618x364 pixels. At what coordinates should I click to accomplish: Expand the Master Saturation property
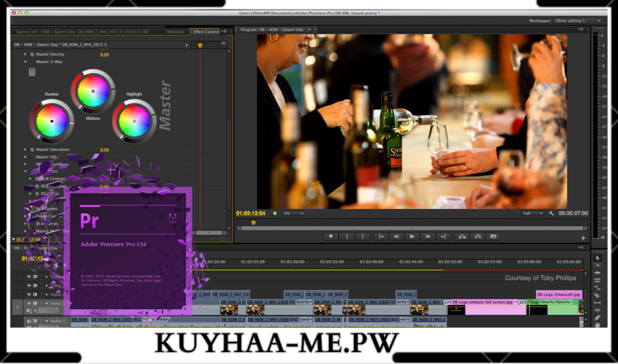(x=25, y=150)
